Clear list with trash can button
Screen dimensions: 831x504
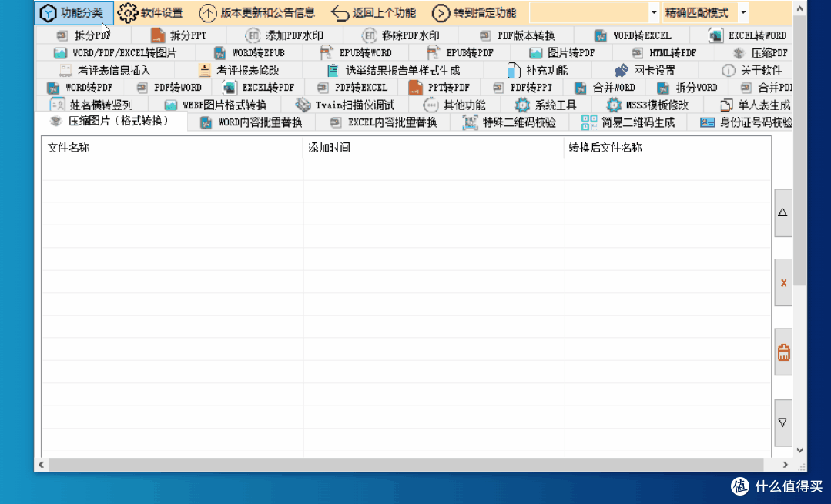[782, 352]
